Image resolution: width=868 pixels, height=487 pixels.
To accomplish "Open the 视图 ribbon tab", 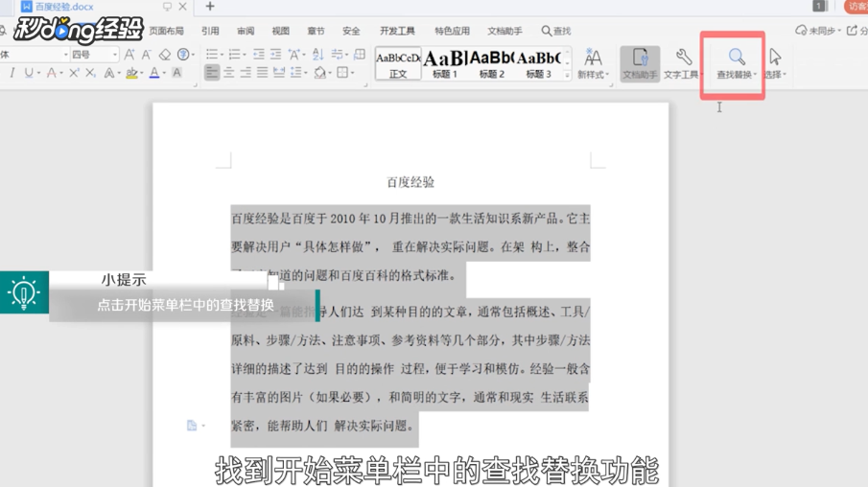I will [x=281, y=31].
